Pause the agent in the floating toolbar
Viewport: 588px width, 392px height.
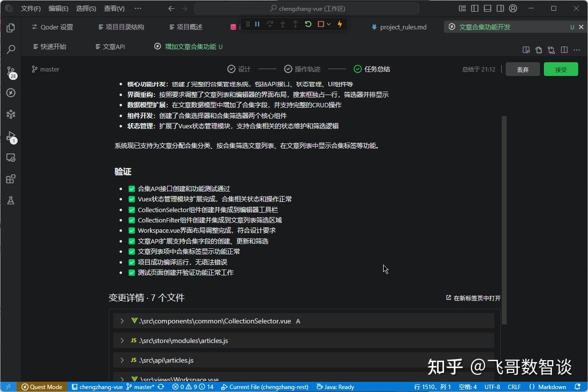[x=257, y=24]
